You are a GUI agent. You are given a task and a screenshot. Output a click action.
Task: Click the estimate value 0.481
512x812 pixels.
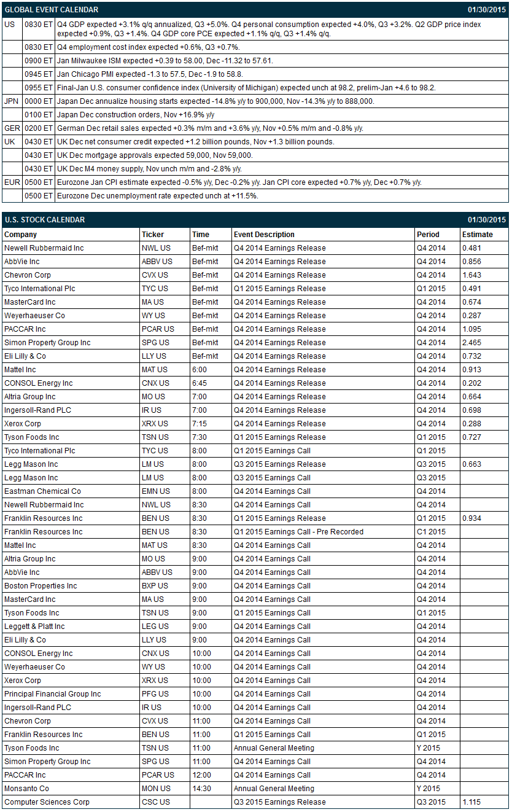[472, 248]
